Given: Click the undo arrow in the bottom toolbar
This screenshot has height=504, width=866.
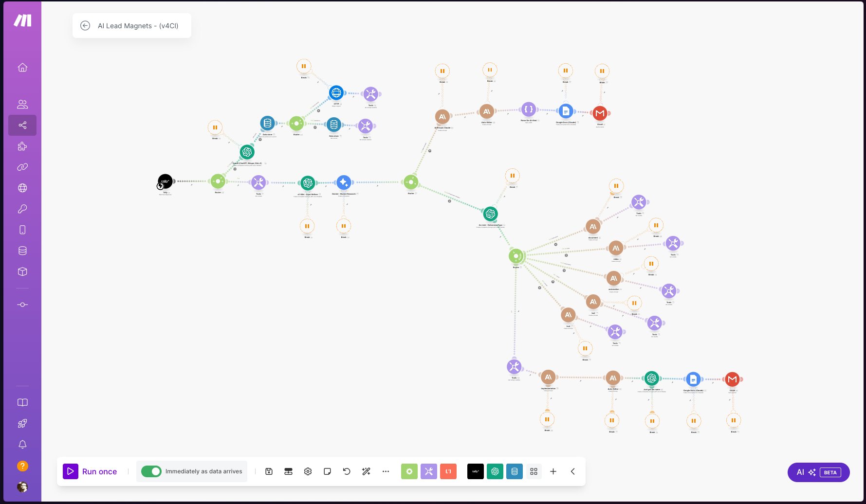Looking at the screenshot, I should pyautogui.click(x=347, y=471).
